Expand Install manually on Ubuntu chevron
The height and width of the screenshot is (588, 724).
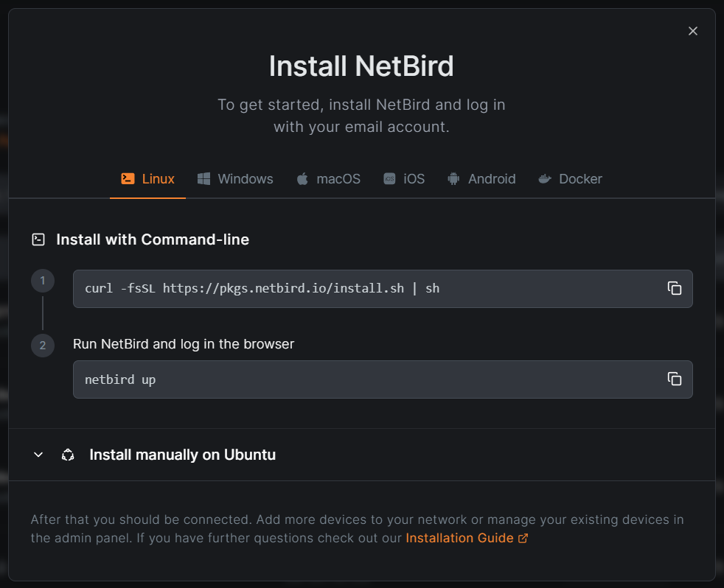pyautogui.click(x=39, y=455)
